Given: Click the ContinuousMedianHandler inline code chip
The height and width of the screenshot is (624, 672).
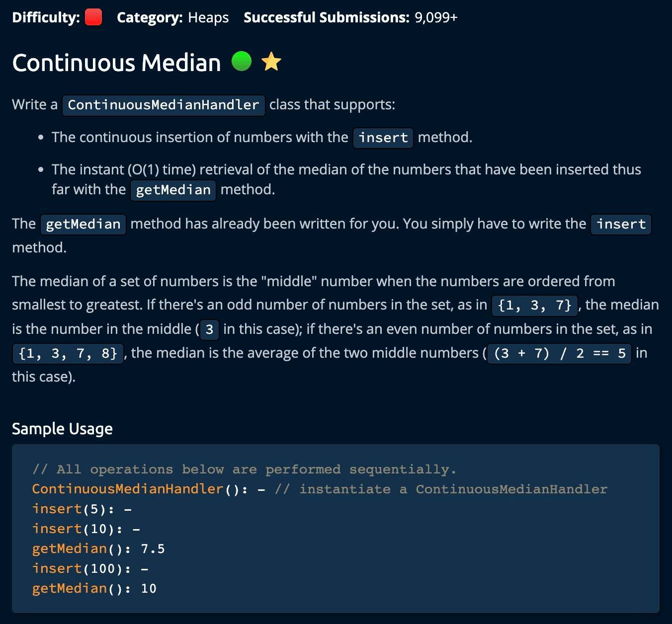Looking at the screenshot, I should click(x=164, y=105).
